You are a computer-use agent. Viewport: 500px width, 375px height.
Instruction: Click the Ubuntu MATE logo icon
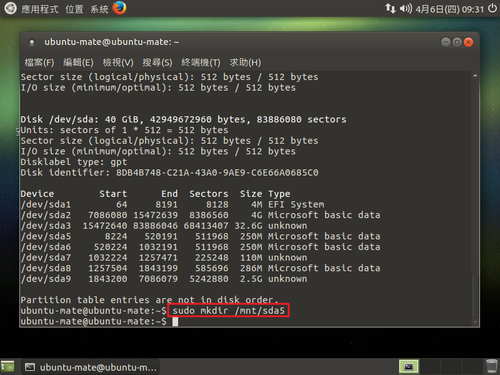(10, 8)
